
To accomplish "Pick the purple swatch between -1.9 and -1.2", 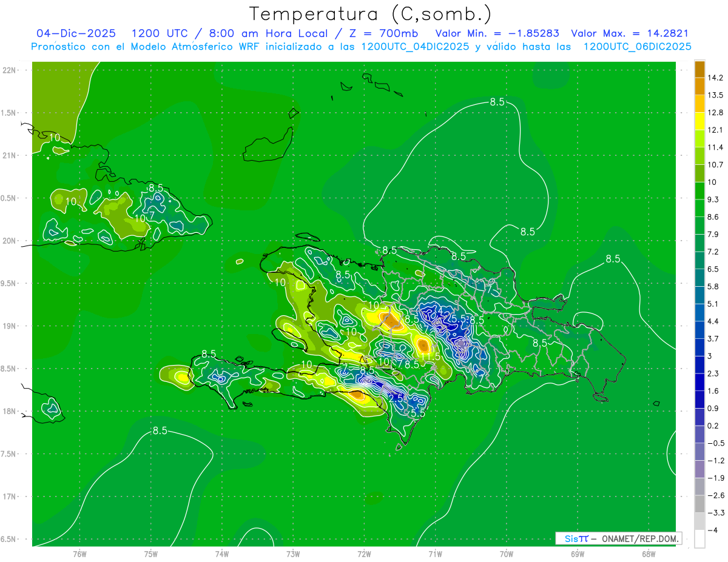I will 699,469.
